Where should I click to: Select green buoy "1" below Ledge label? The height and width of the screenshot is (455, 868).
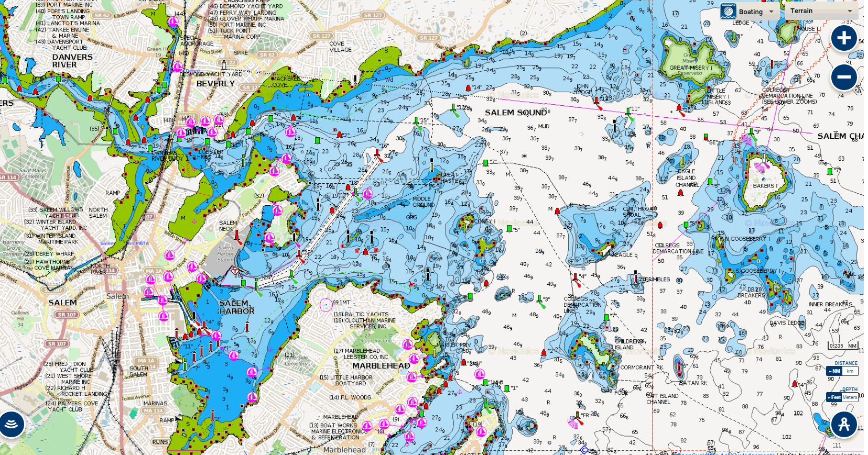733,37
